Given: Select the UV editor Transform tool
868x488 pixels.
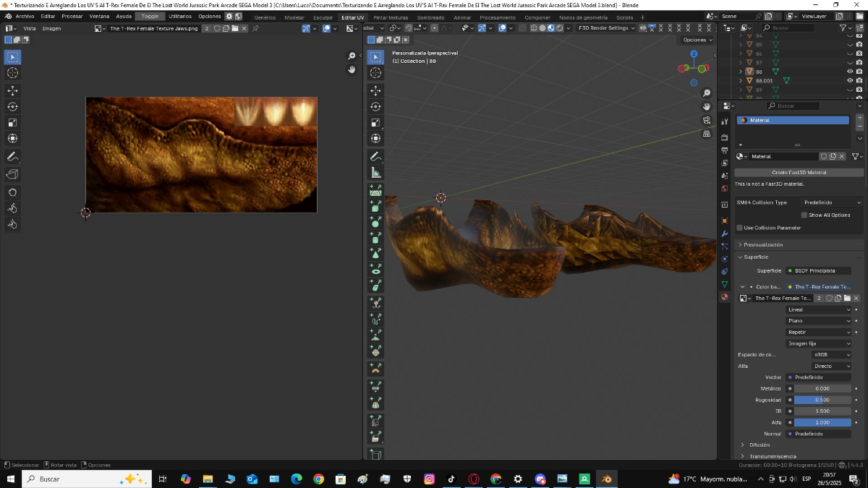Looking at the screenshot, I should pos(13,138).
